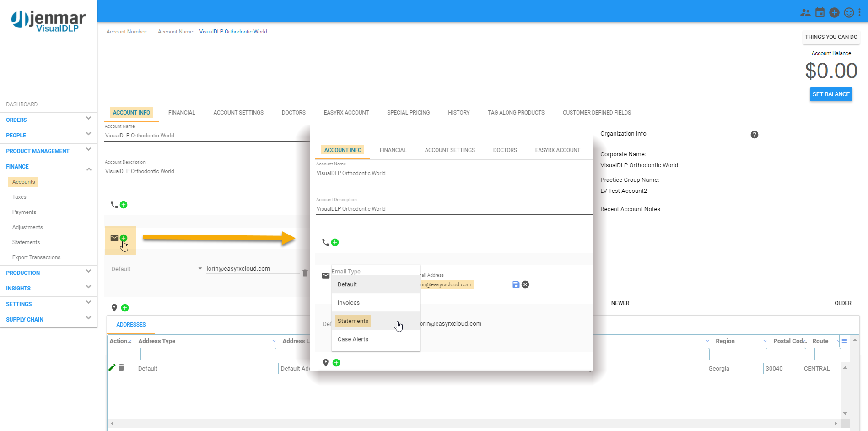Add a phone number in the main page

coord(124,205)
